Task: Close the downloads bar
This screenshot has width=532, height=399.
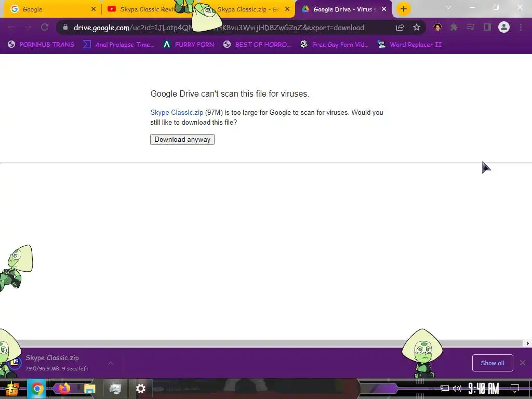Action: [x=523, y=363]
